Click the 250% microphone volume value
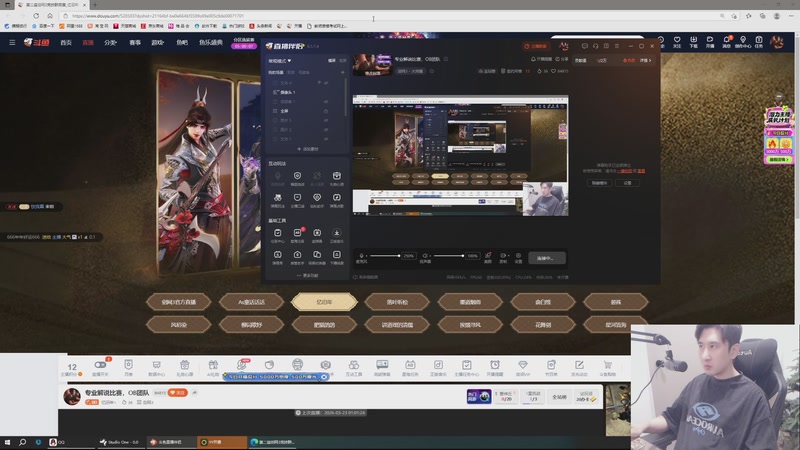 (409, 256)
